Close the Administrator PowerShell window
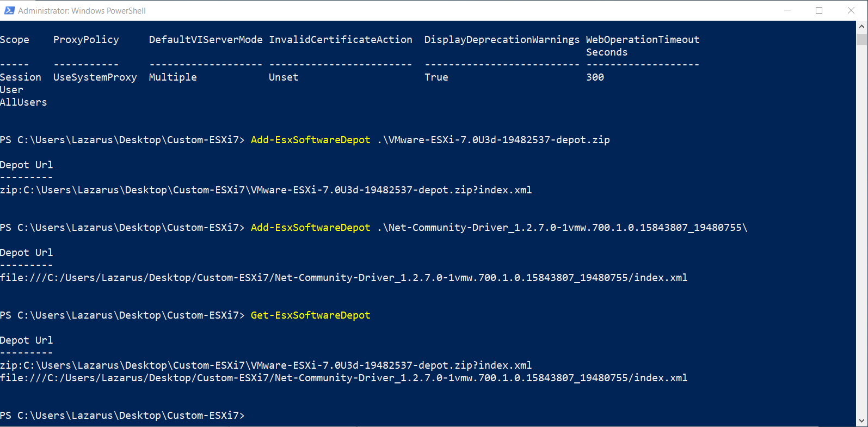This screenshot has height=427, width=868. [851, 10]
